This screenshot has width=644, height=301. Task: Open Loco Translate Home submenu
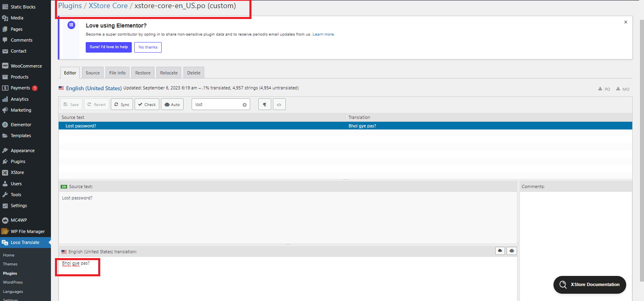click(x=8, y=255)
